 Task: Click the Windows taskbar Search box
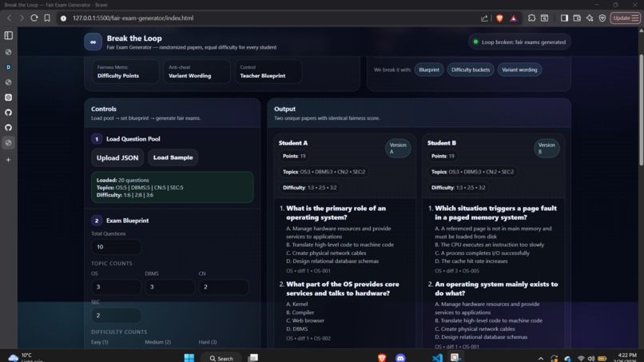[x=221, y=358]
